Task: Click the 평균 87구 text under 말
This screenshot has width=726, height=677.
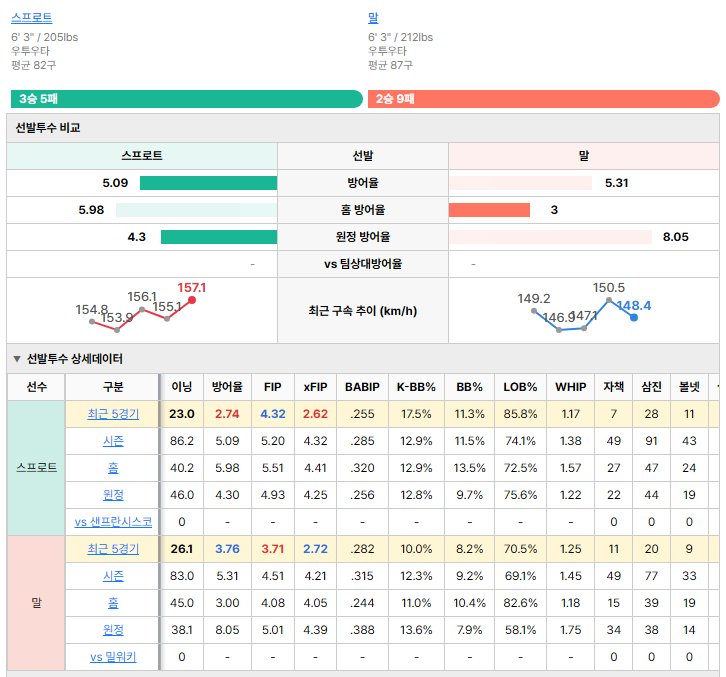Action: [390, 65]
